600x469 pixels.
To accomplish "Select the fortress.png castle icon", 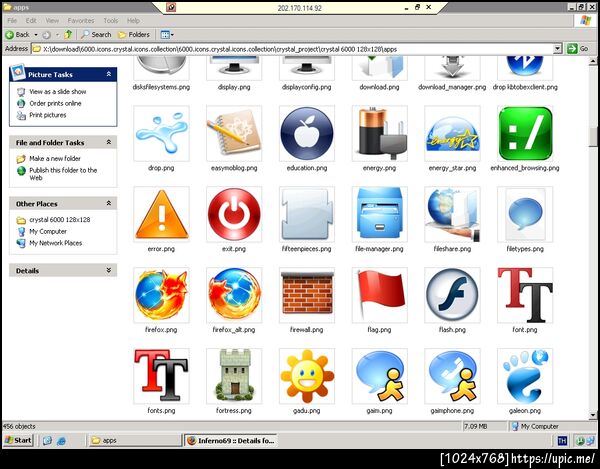I will point(234,376).
